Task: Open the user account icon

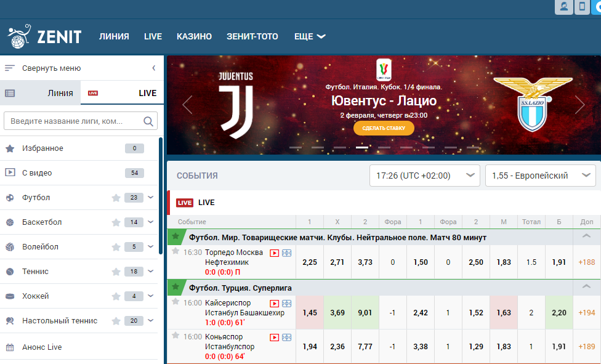Action: [x=564, y=7]
